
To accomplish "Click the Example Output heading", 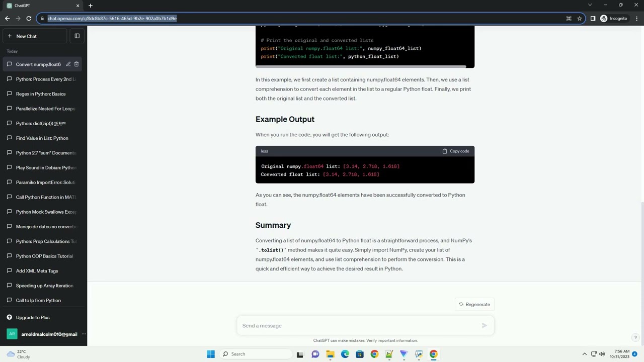I will click(285, 119).
